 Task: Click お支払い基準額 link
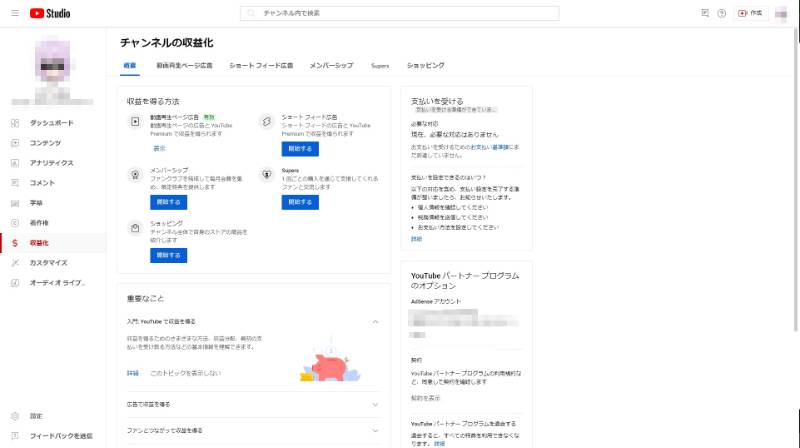tap(489, 147)
